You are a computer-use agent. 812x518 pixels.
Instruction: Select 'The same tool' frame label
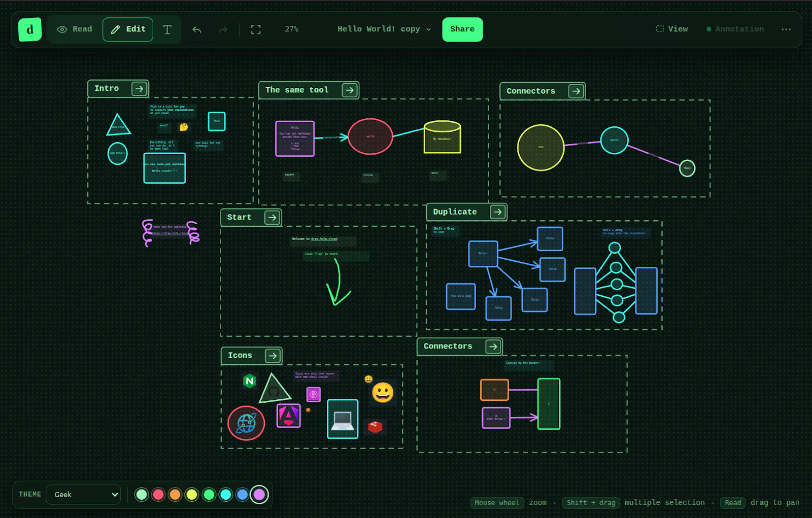297,90
